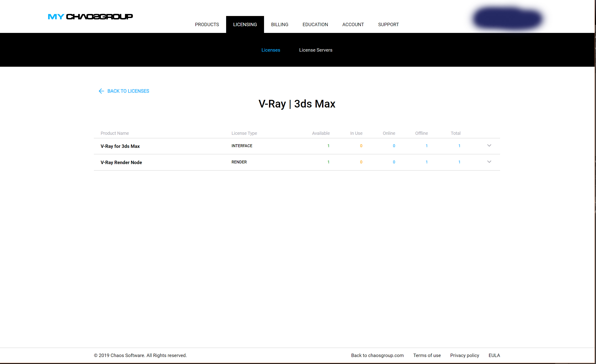Click the Available count for V-Ray for 3ds Max

[328, 146]
